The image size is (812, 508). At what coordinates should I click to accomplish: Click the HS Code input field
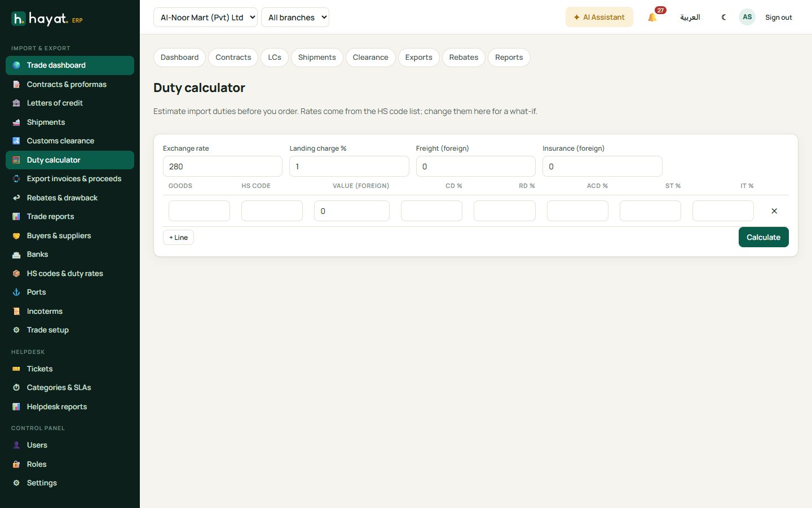272,211
